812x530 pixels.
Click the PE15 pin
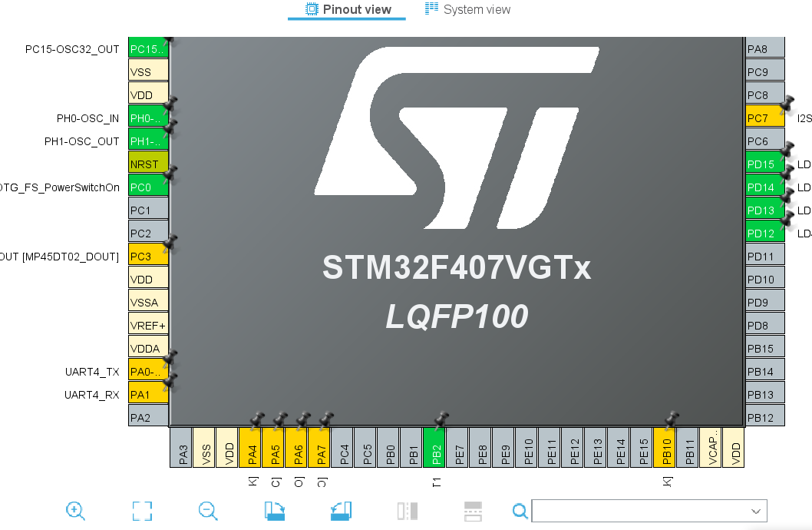(x=642, y=448)
